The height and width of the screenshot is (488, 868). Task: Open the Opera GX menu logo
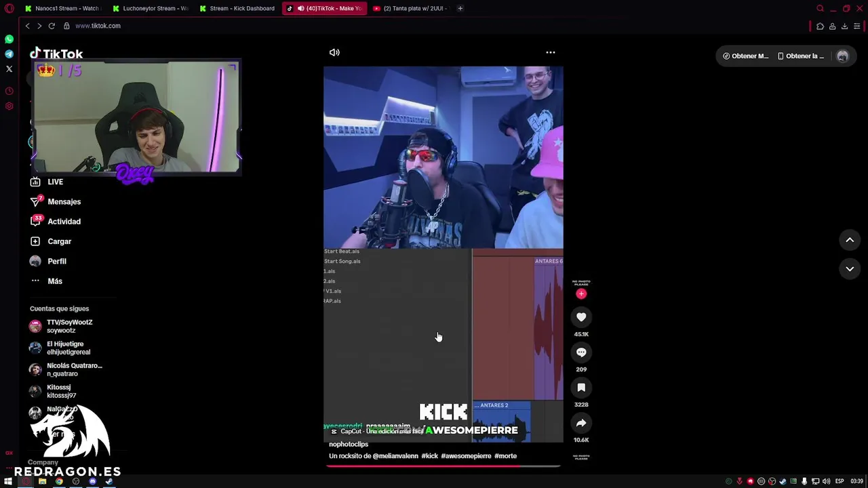(9, 8)
